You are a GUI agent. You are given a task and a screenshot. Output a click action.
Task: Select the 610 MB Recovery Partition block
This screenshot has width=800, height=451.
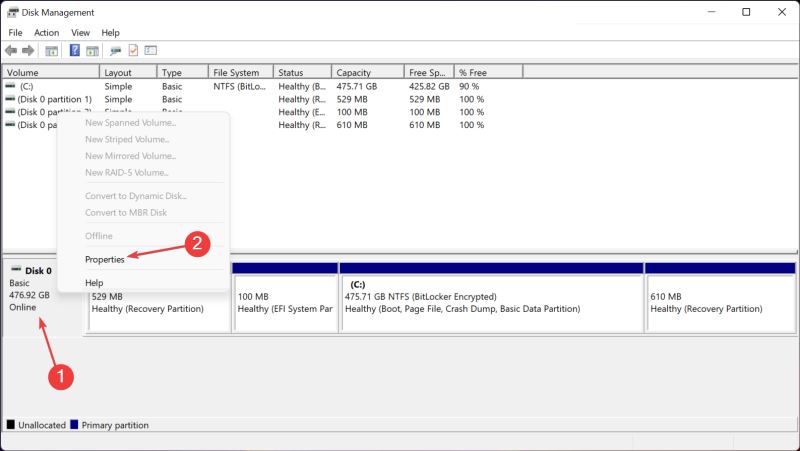click(719, 302)
